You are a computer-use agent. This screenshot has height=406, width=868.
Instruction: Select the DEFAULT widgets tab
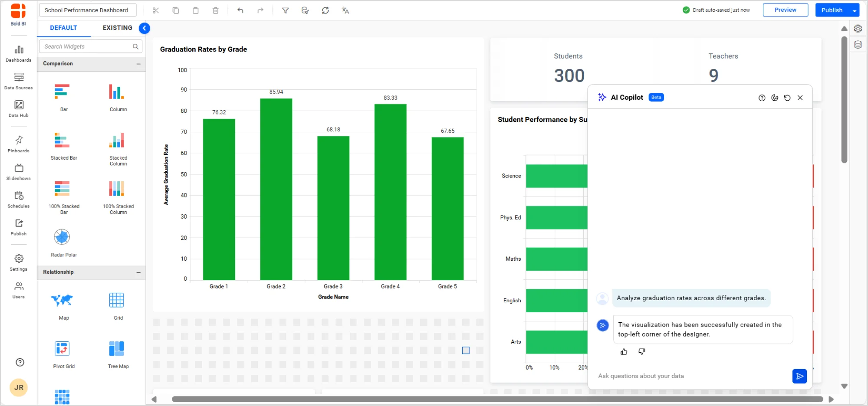(63, 28)
